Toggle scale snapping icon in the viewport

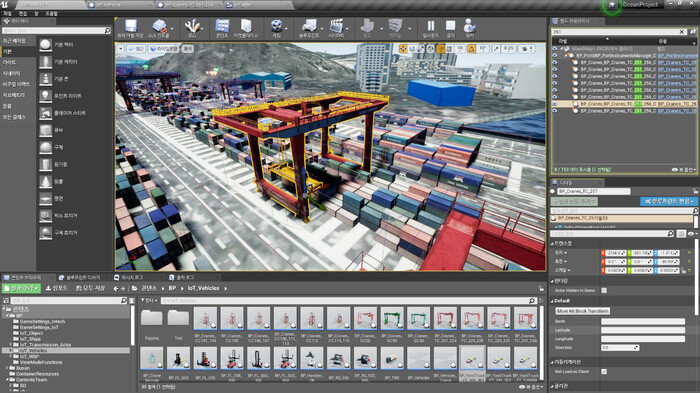496,49
